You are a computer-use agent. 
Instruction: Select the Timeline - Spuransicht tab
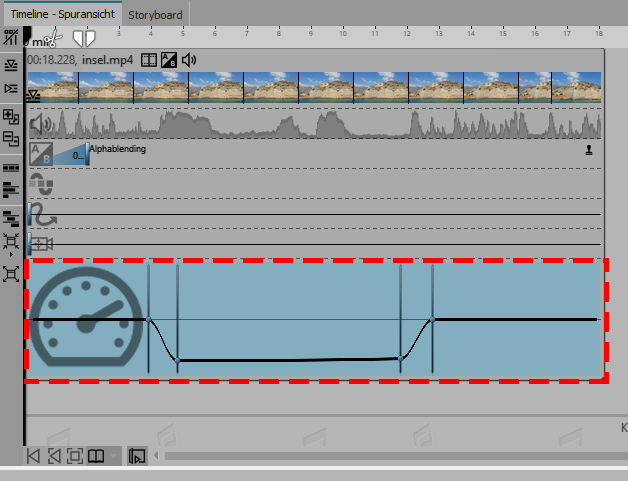coord(62,14)
